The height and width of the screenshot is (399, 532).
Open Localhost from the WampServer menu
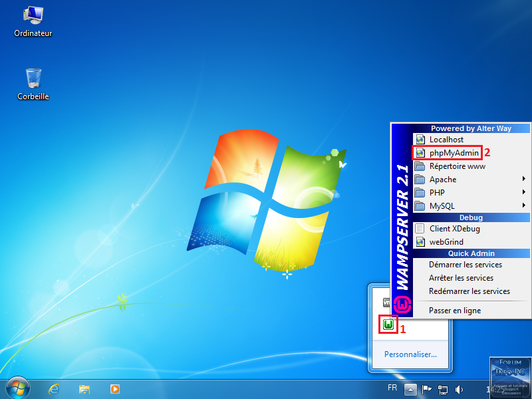pyautogui.click(x=471, y=140)
